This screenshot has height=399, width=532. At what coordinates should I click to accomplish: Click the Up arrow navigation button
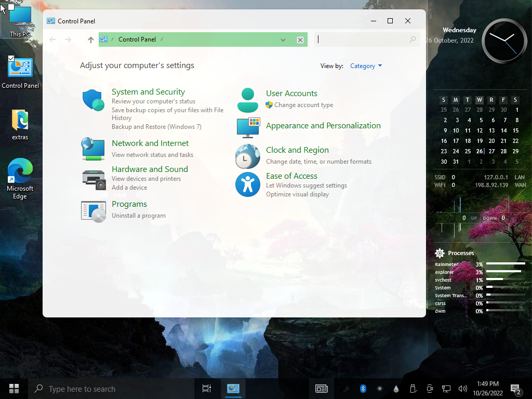coord(91,40)
